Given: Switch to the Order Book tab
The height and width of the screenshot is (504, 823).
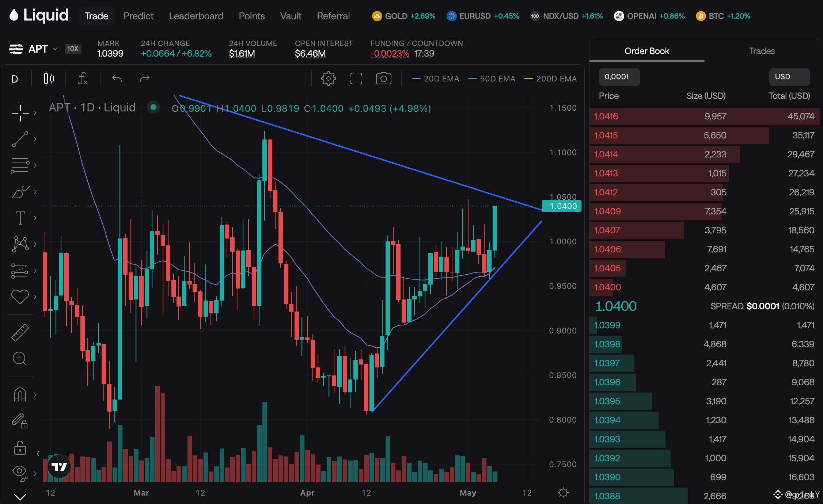Looking at the screenshot, I should 647,51.
